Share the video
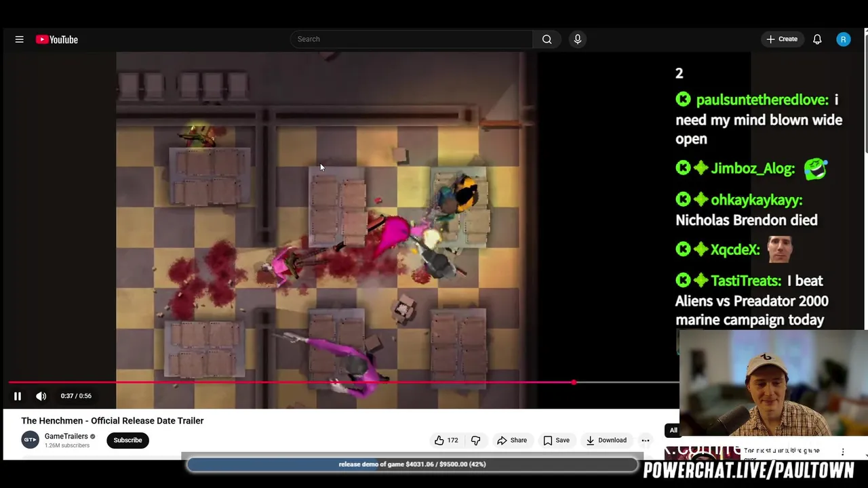 click(512, 441)
